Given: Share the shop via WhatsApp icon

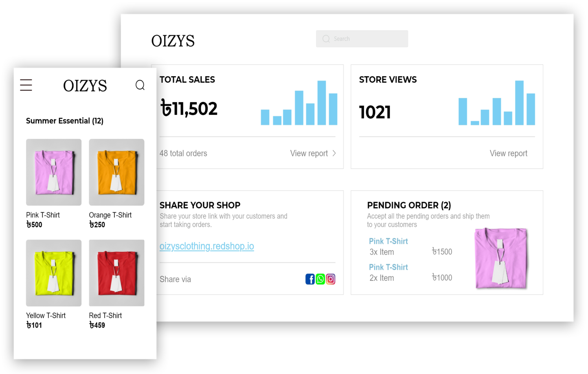Looking at the screenshot, I should [320, 279].
